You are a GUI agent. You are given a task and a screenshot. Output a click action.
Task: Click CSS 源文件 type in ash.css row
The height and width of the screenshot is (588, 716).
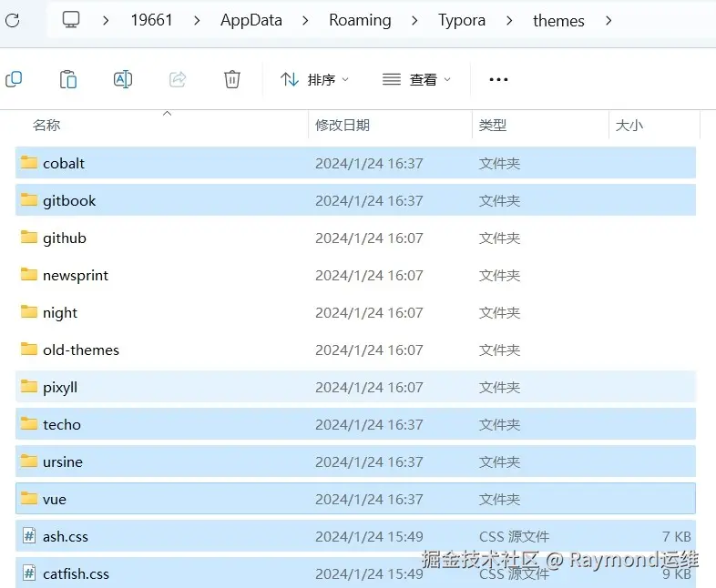point(514,536)
